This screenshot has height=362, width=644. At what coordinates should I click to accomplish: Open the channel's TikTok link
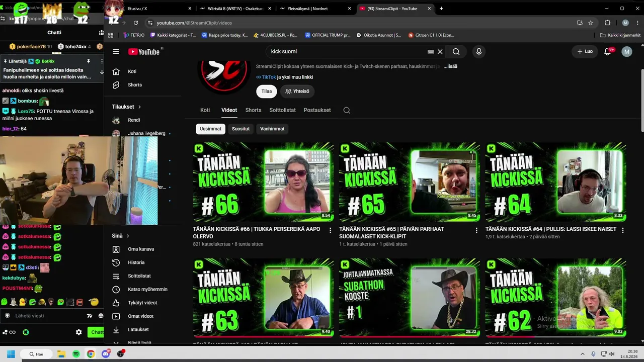tap(269, 77)
